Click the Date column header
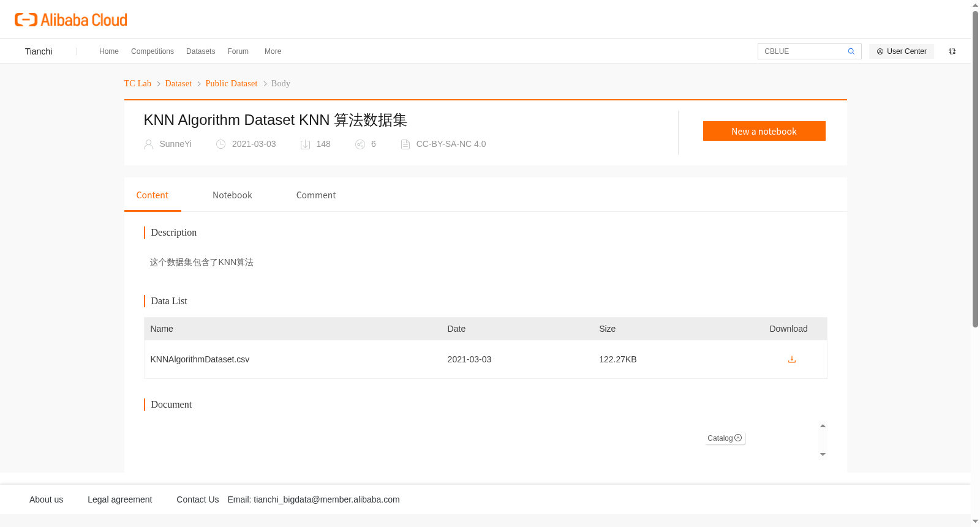 click(x=456, y=329)
